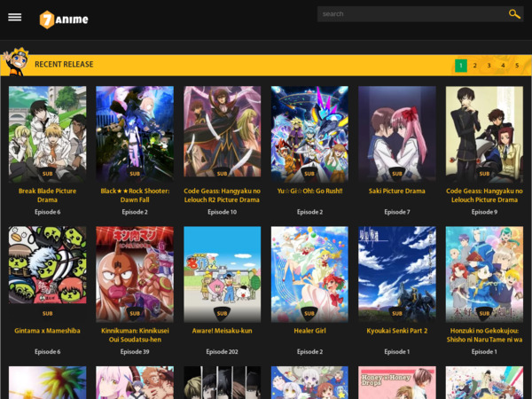Go to page 2 of recent releases
Screen dimensions: 532x399
(474, 66)
